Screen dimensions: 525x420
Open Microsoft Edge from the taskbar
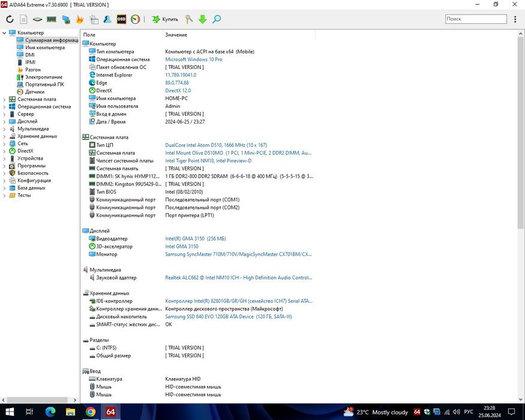click(x=50, y=412)
